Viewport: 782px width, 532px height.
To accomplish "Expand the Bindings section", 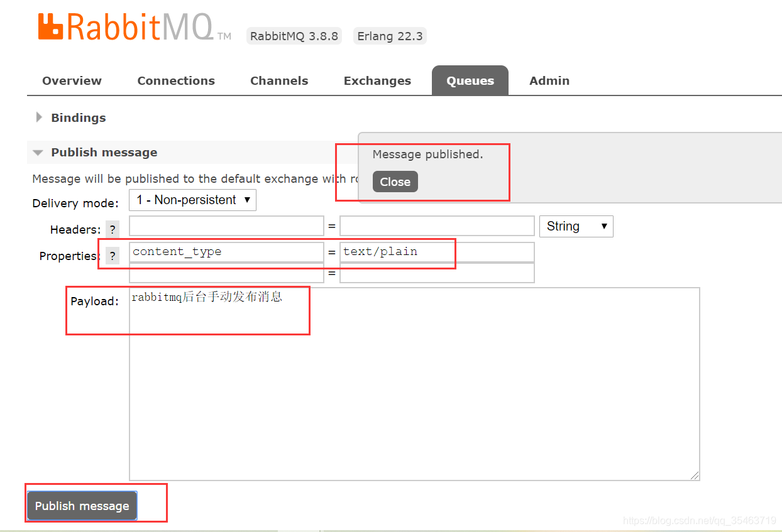I will (78, 117).
